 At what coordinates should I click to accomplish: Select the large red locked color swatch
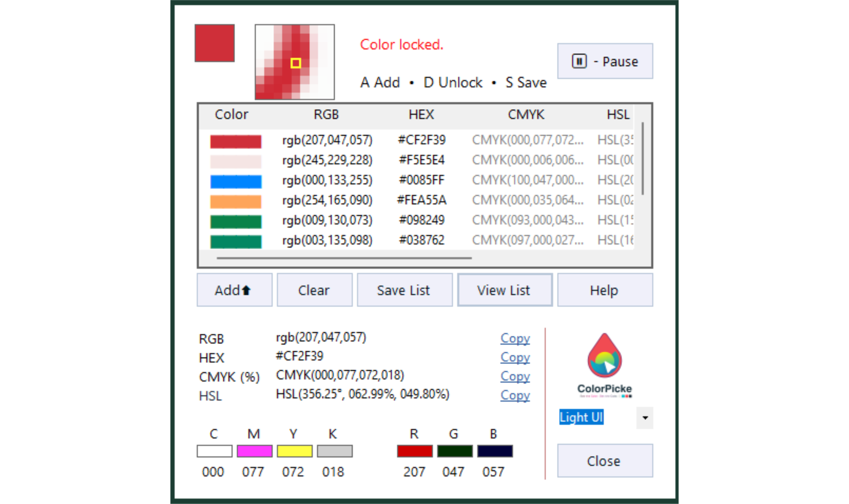pyautogui.click(x=214, y=43)
